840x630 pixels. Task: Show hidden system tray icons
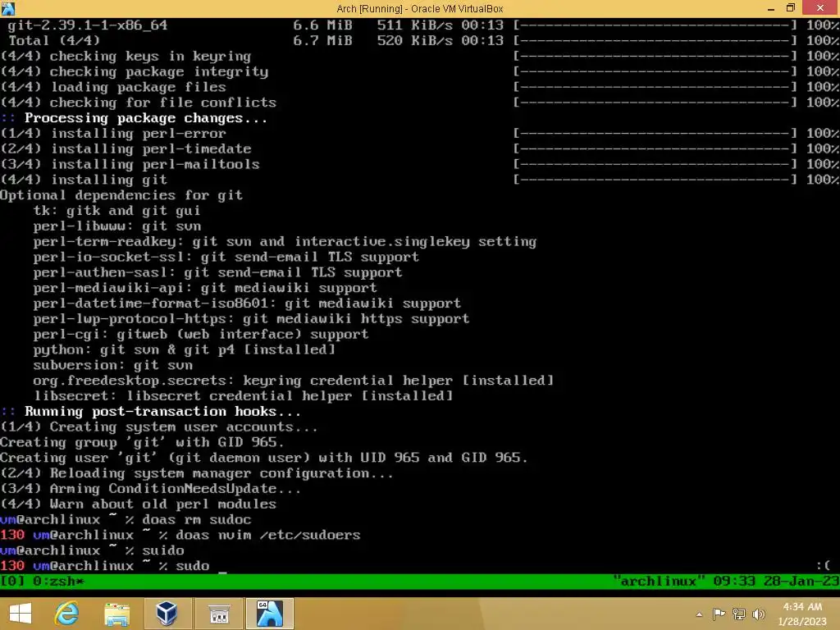(x=699, y=614)
